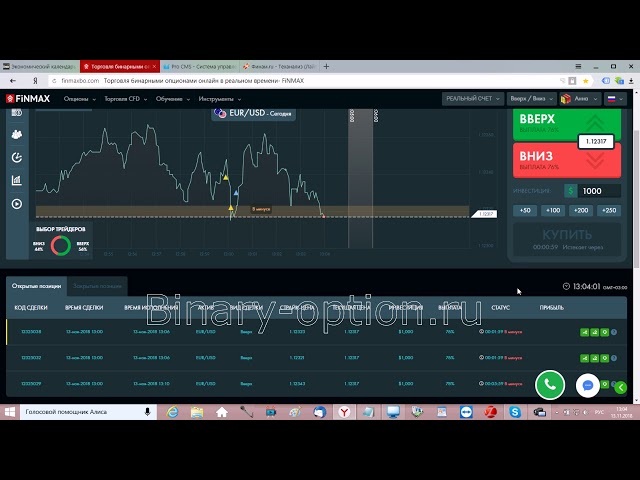Viewport: 640px width, 480px height.
Task: Open the blue chat messenger bubble
Action: (x=589, y=384)
